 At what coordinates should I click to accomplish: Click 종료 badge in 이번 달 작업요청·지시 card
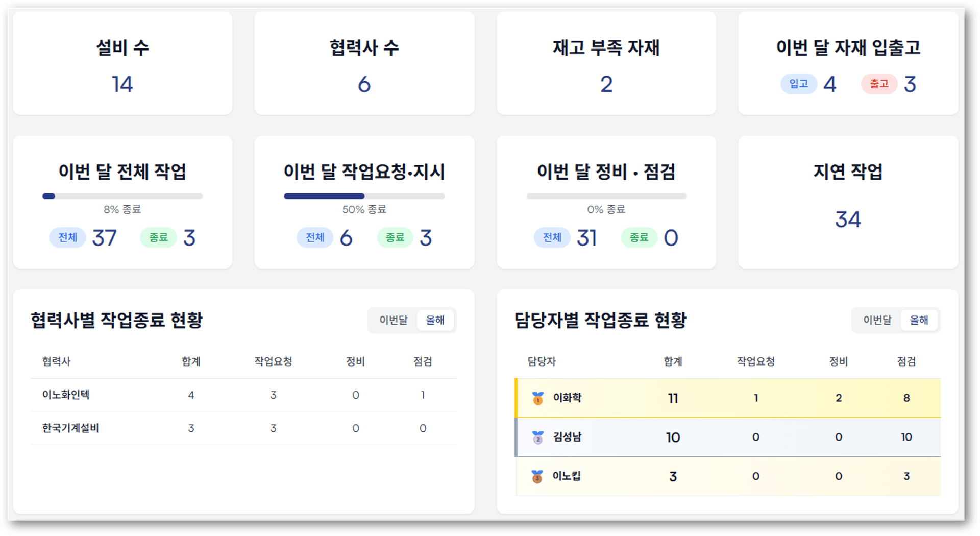395,237
